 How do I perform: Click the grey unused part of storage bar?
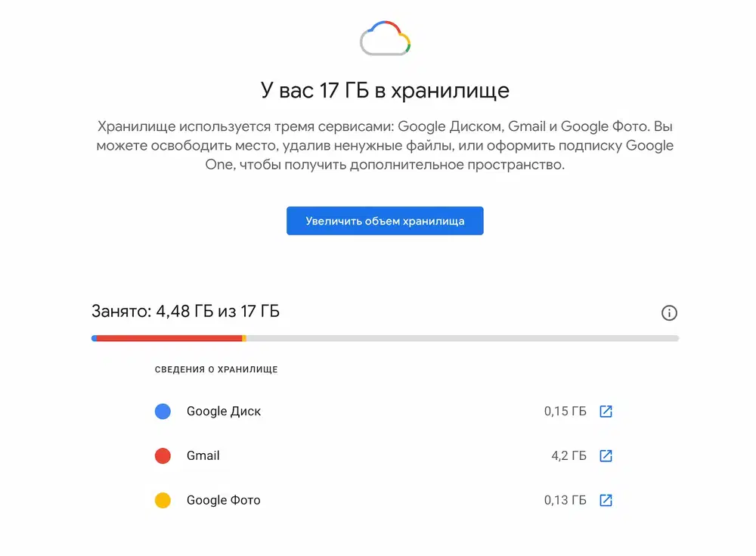click(x=461, y=338)
